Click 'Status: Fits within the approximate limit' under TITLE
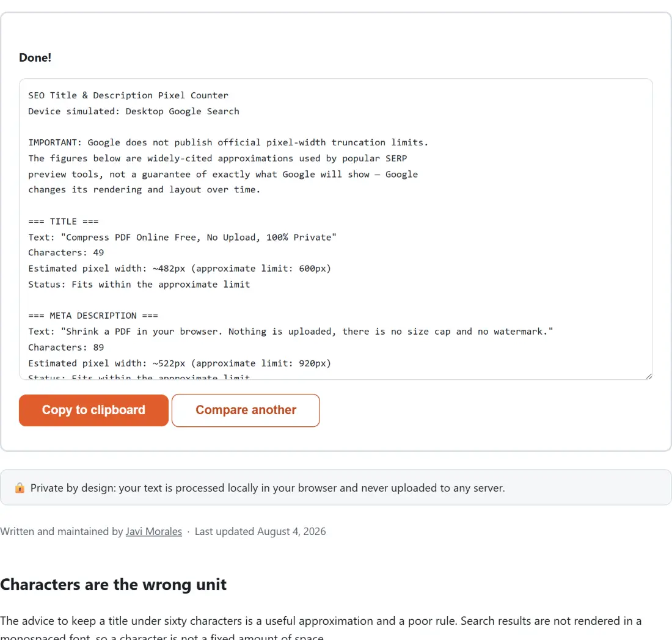Screen dimensions: 672x640 (x=139, y=285)
